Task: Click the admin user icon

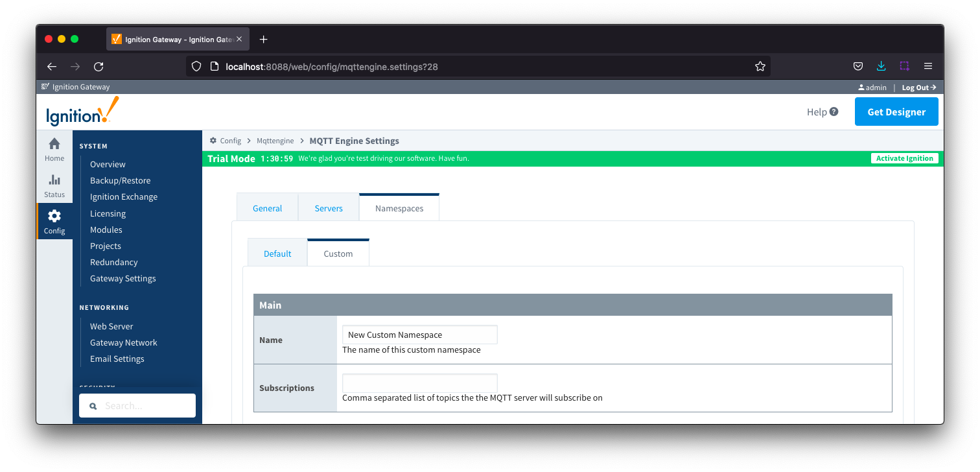Action: tap(861, 88)
